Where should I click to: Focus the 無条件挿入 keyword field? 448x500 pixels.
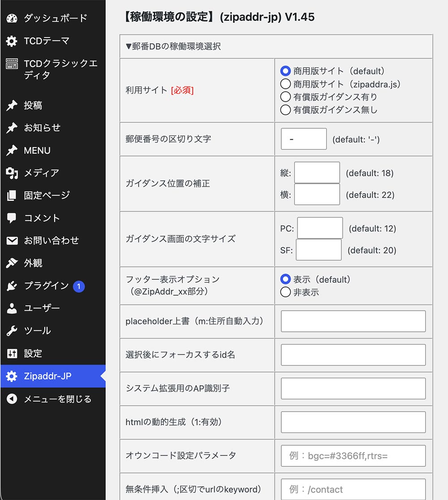click(353, 489)
